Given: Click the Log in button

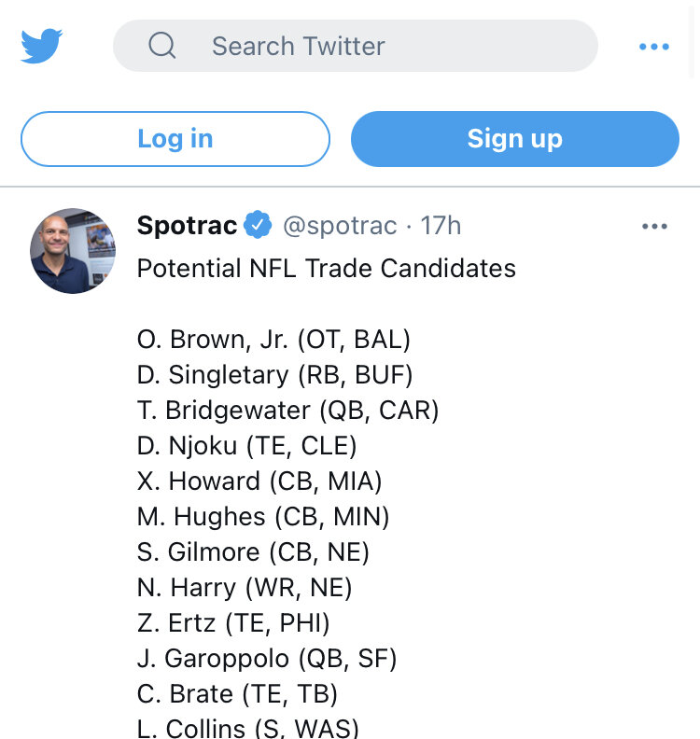Looking at the screenshot, I should tap(175, 139).
